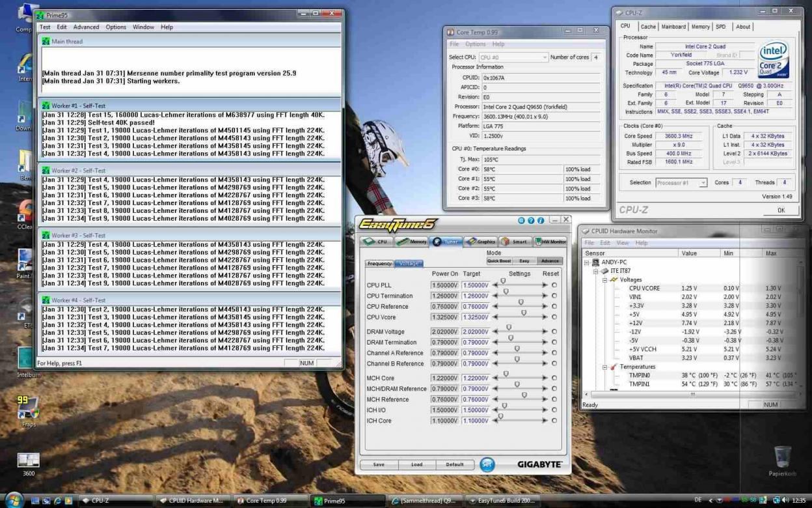Collapse the ITE IT87 tree node
The height and width of the screenshot is (508, 812).
click(x=596, y=271)
